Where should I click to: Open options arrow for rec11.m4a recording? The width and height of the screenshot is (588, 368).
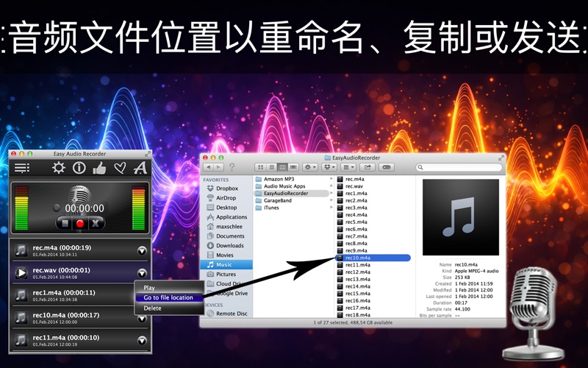pyautogui.click(x=142, y=341)
